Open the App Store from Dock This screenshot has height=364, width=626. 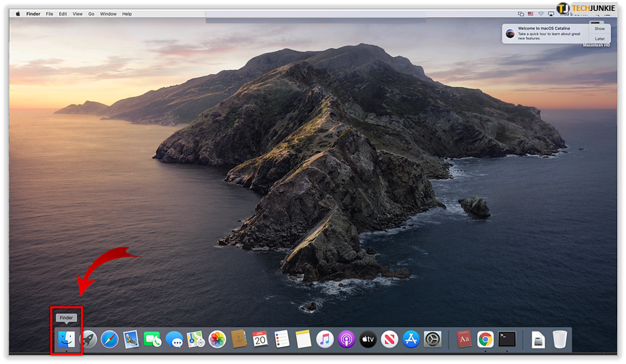[411, 340]
